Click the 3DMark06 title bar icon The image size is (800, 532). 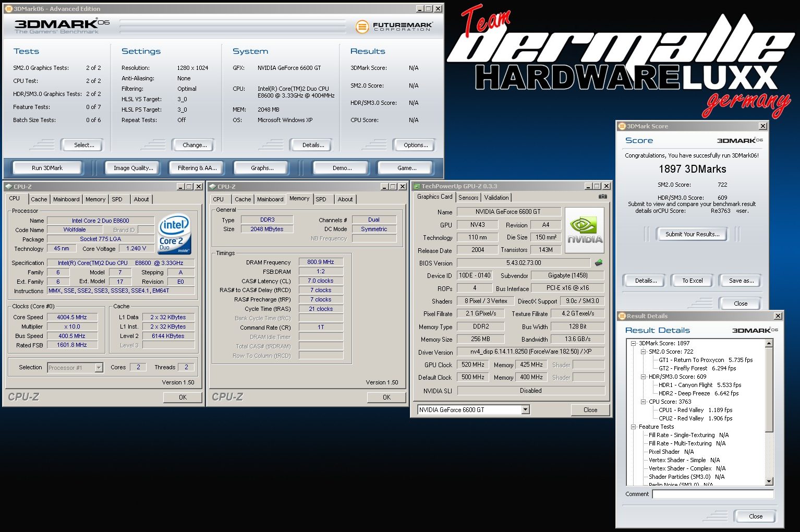8,9
